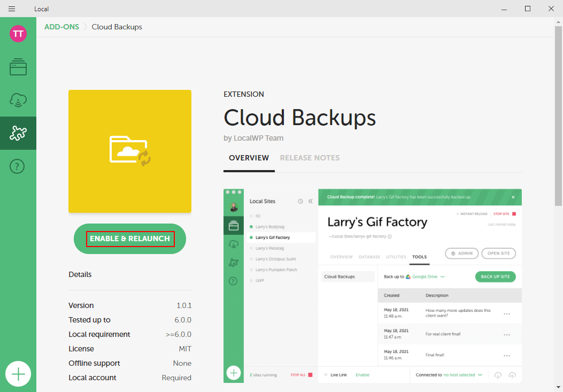Maximize the Local window
The height and width of the screenshot is (392, 563).
pyautogui.click(x=528, y=9)
